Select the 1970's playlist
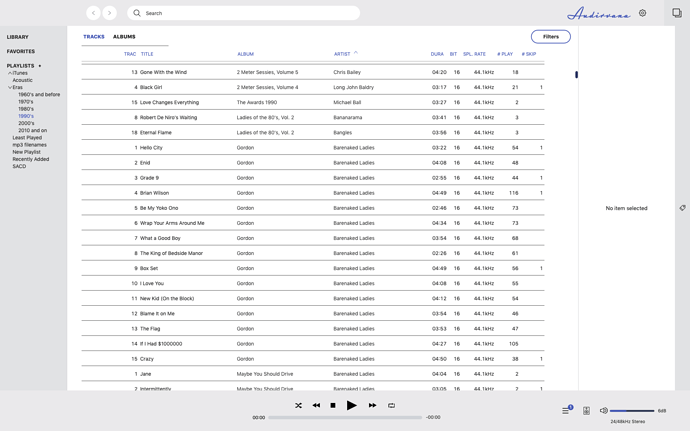Viewport: 690px width, 431px height. click(x=26, y=102)
